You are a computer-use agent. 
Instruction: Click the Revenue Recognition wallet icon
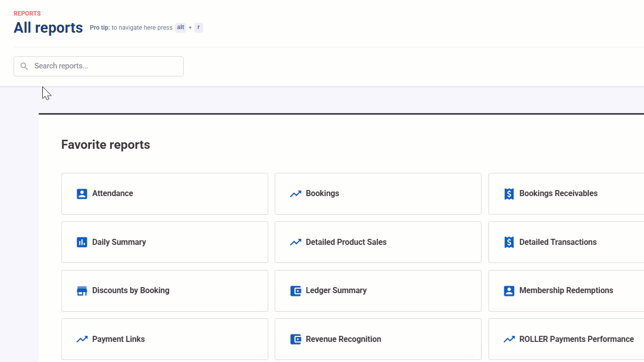point(295,339)
